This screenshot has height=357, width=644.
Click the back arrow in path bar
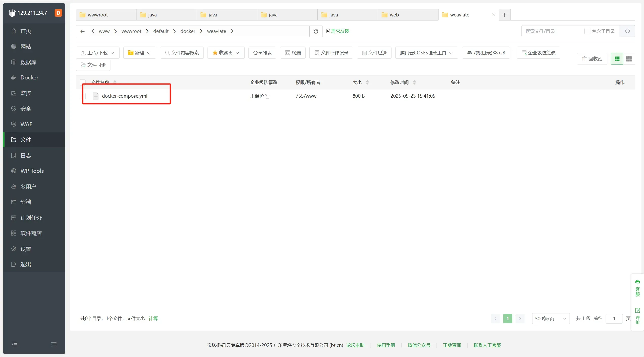click(x=82, y=31)
